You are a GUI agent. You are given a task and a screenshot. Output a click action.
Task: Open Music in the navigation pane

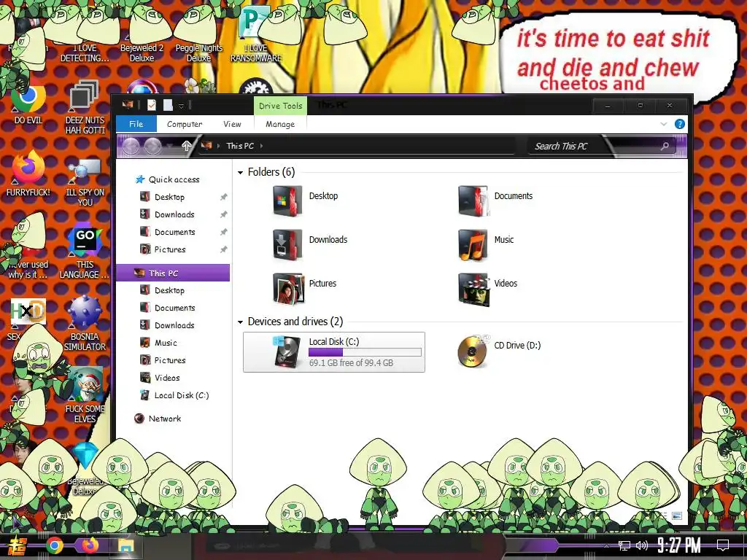coord(166,343)
